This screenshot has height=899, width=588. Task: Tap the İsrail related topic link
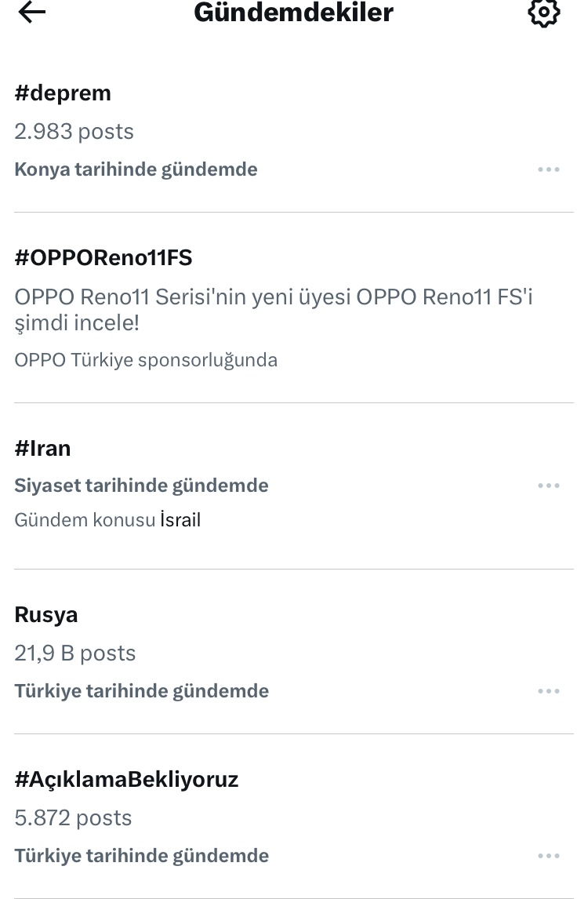180,520
